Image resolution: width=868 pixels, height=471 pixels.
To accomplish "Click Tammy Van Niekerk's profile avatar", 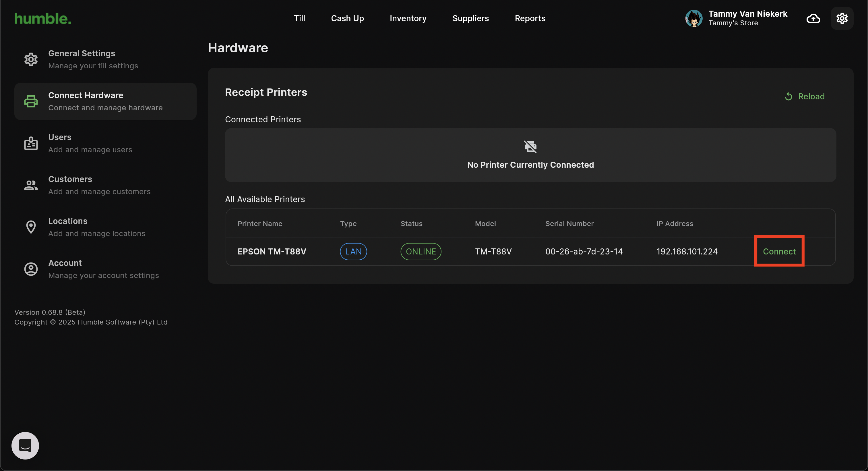I will 694,18.
